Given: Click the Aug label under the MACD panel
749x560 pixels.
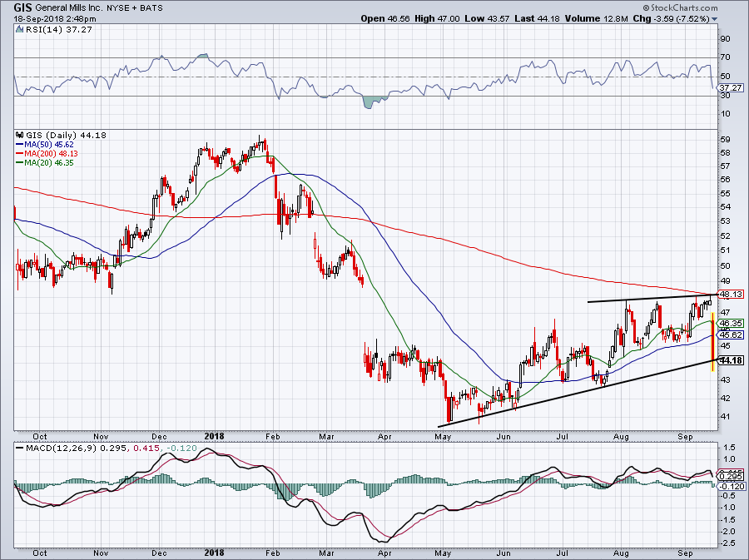Looking at the screenshot, I should [x=621, y=553].
